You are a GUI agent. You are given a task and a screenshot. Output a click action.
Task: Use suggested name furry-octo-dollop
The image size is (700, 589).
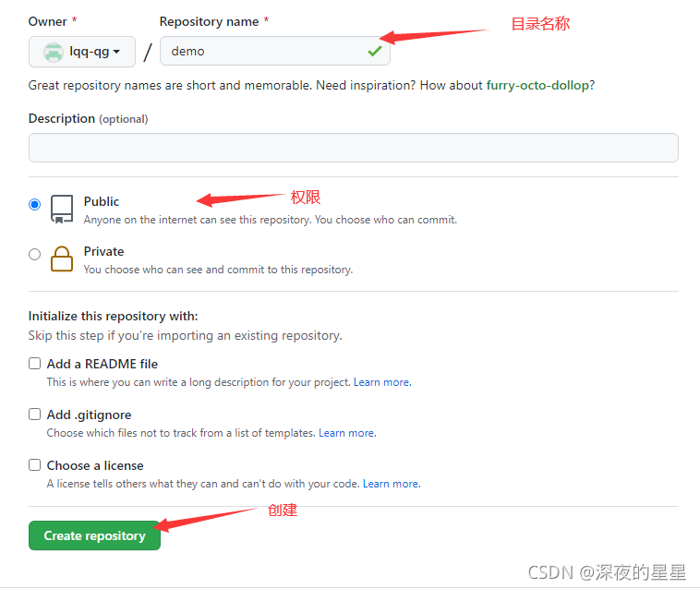537,85
